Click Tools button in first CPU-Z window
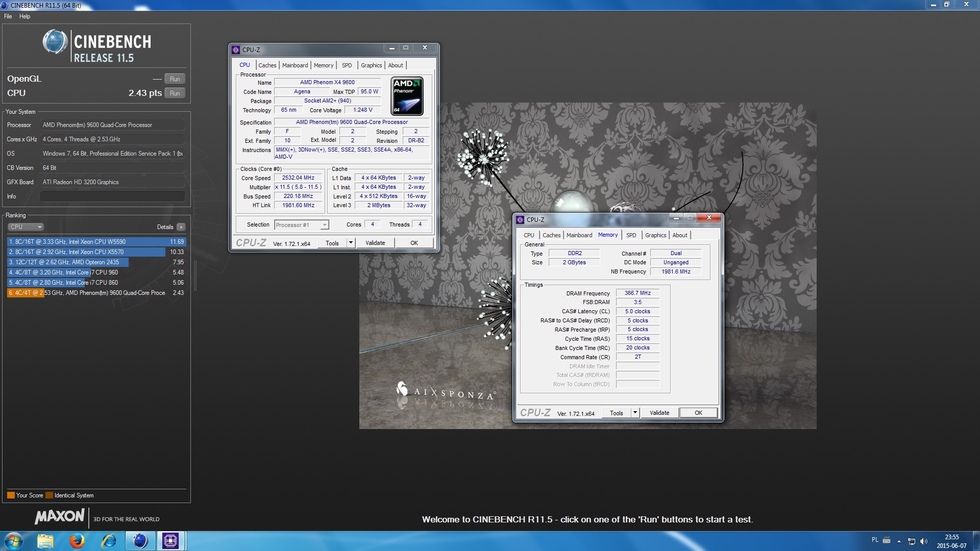The width and height of the screenshot is (980, 551). click(x=332, y=243)
